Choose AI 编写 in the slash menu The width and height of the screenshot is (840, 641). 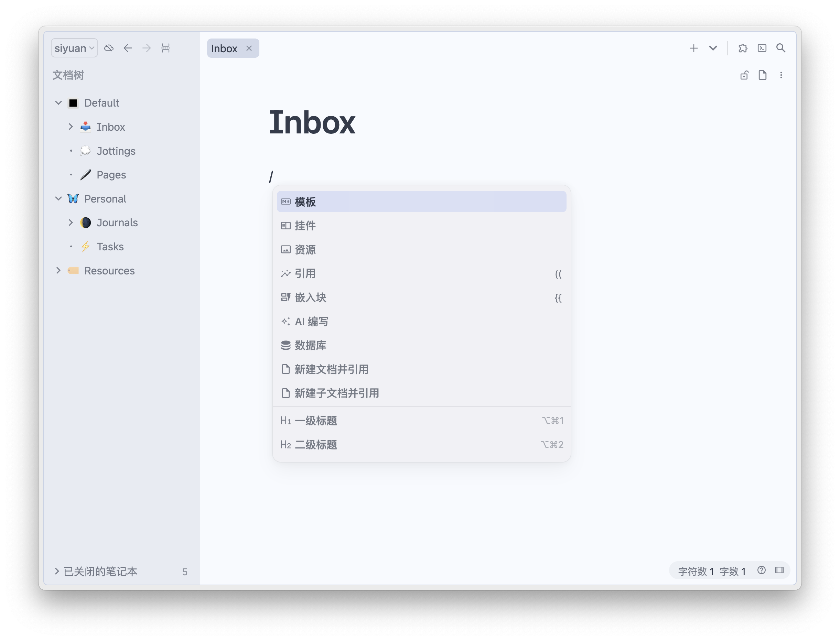coord(311,322)
